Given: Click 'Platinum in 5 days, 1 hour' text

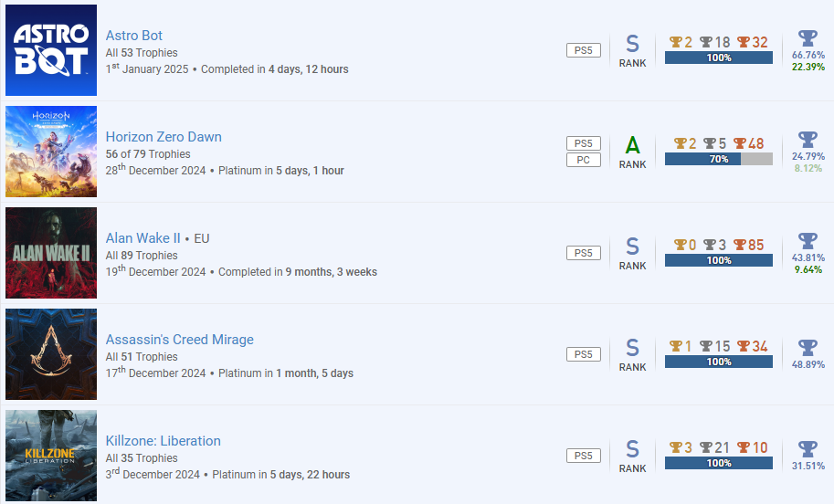Looking at the screenshot, I should coord(280,171).
